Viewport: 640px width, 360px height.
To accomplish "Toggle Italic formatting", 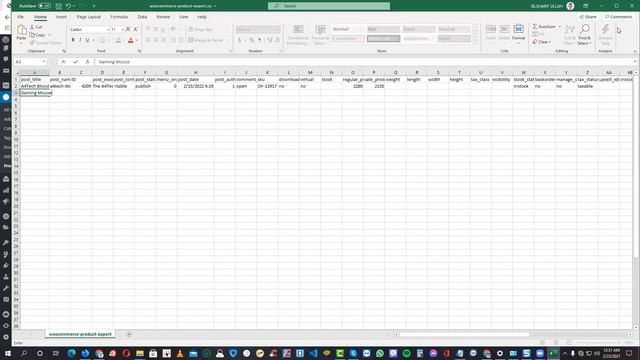I will point(80,40).
